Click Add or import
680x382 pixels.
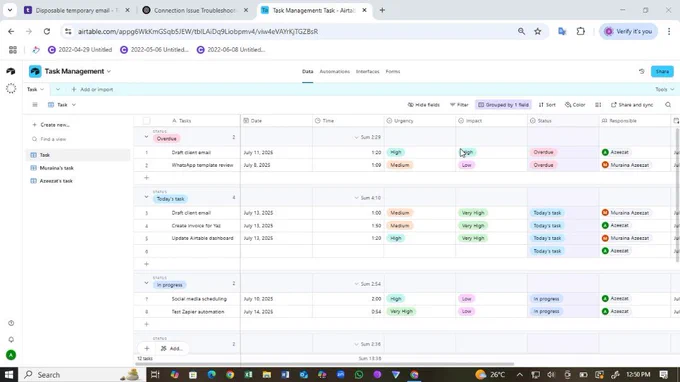(x=92, y=89)
